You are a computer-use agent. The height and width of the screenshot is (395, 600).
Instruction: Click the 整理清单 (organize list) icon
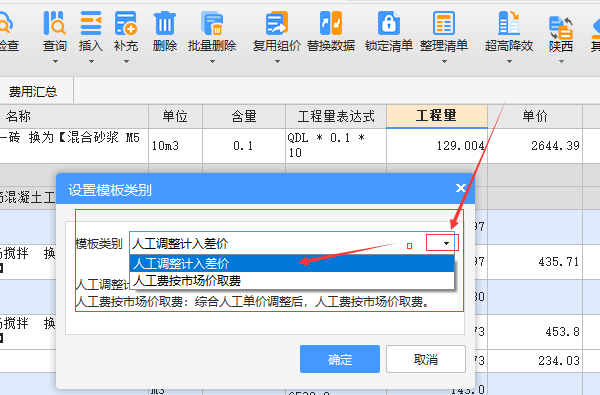[444, 23]
